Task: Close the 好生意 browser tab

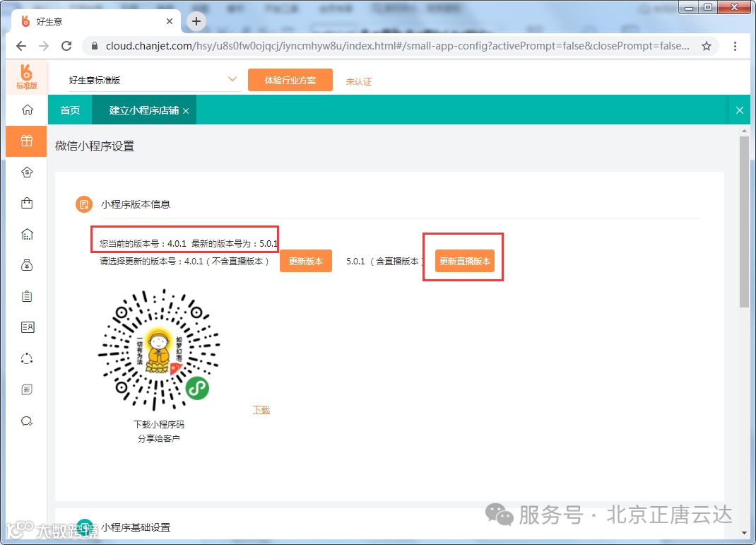Action: 170,21
